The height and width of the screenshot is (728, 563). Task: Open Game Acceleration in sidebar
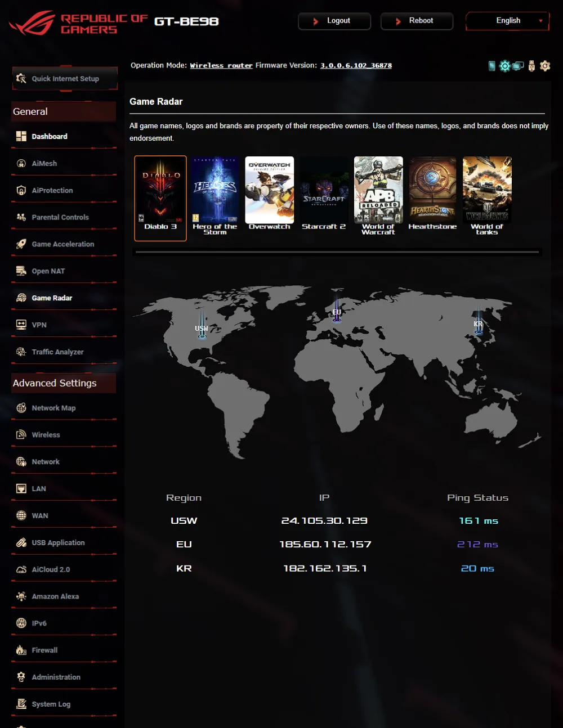coord(64,244)
